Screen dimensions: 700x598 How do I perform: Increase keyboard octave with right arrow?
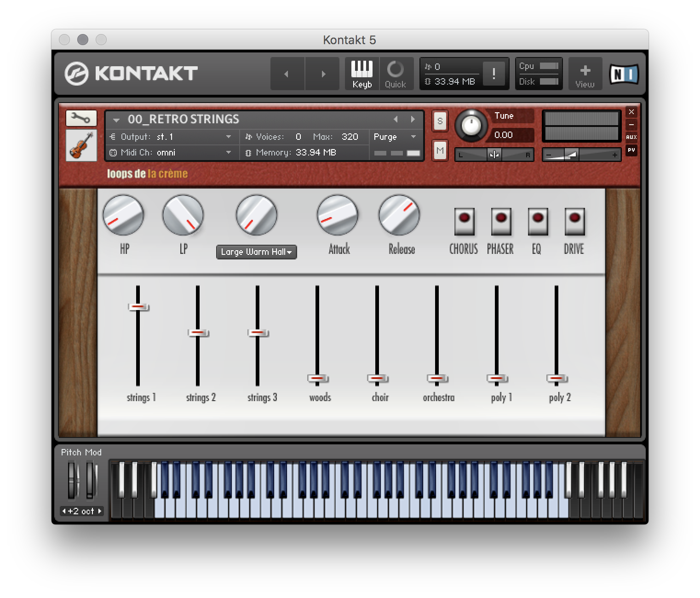click(99, 511)
